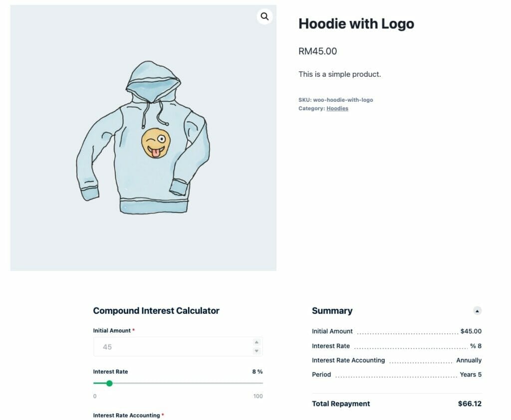511x420 pixels.
Task: Click the RM45.00 price text
Action: point(317,51)
